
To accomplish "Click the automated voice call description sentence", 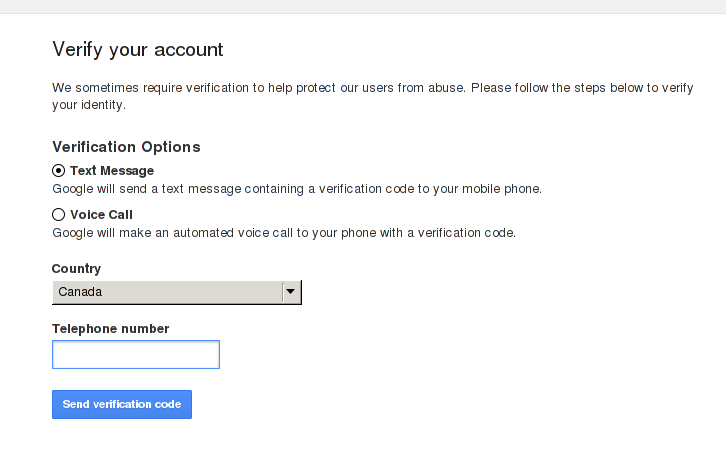I will (x=284, y=233).
